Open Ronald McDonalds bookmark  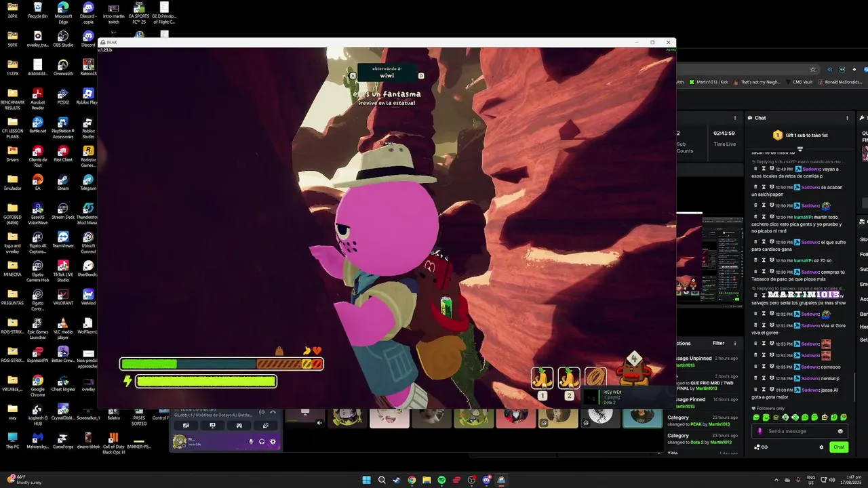pyautogui.click(x=840, y=82)
